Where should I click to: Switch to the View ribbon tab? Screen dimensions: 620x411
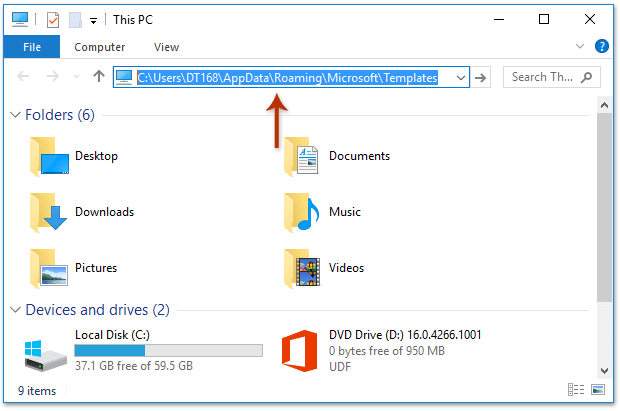point(166,47)
